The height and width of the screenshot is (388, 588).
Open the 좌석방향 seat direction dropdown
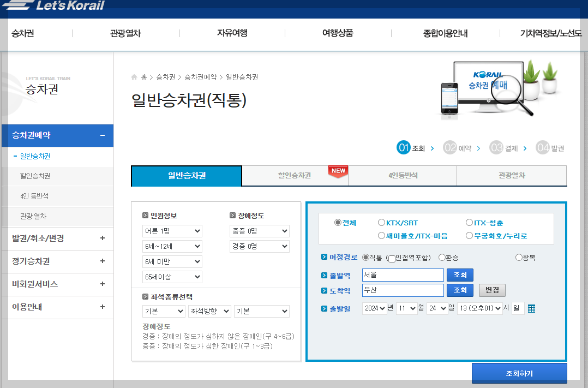coord(209,311)
